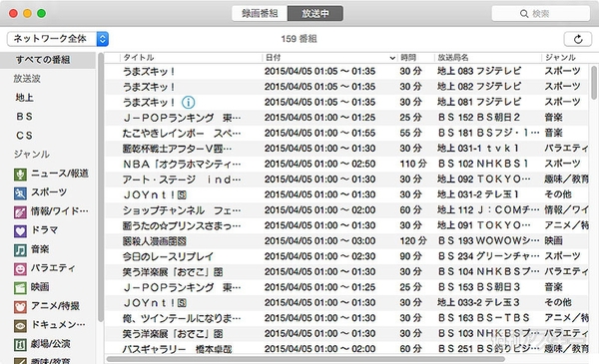This screenshot has height=364, width=599.
Task: Select Ｊ−ＰＯＰランキング row on ＢＳ朝日２
Action: pos(346,118)
